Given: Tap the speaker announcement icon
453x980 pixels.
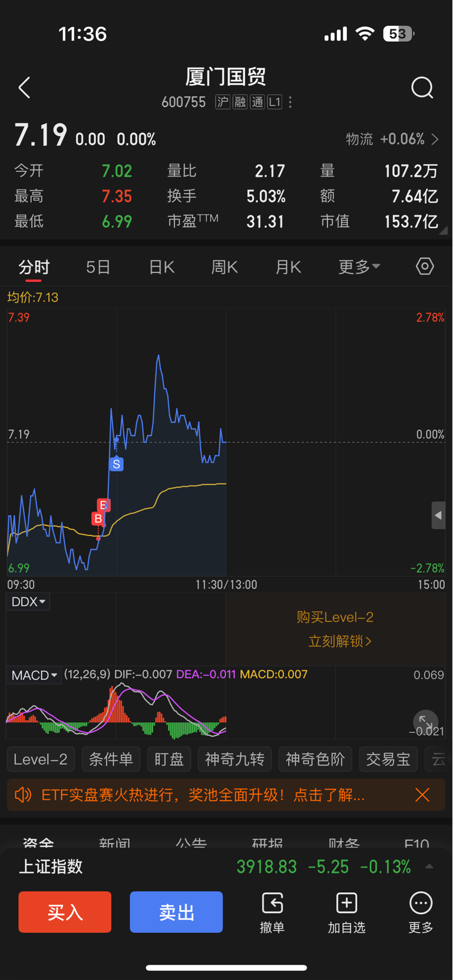Looking at the screenshot, I should pos(23,795).
